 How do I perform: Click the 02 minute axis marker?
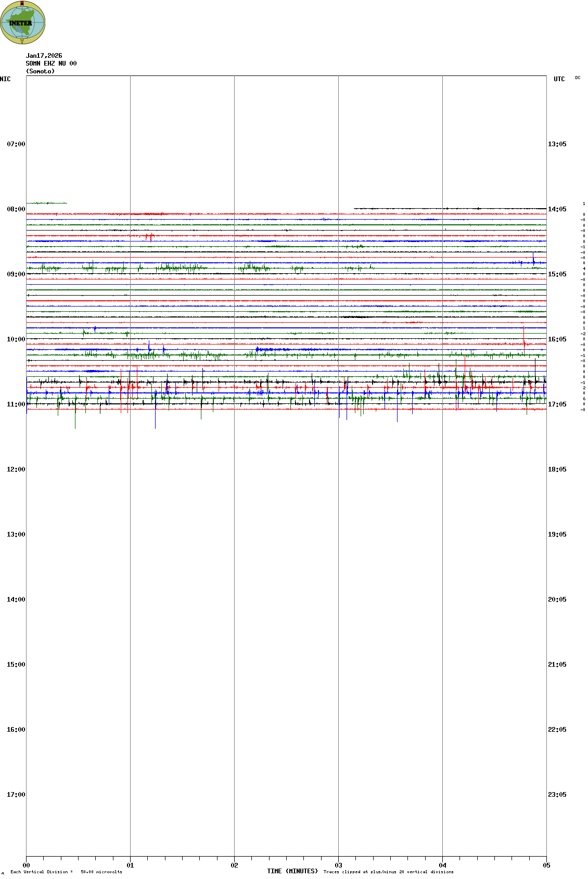pyautogui.click(x=234, y=865)
